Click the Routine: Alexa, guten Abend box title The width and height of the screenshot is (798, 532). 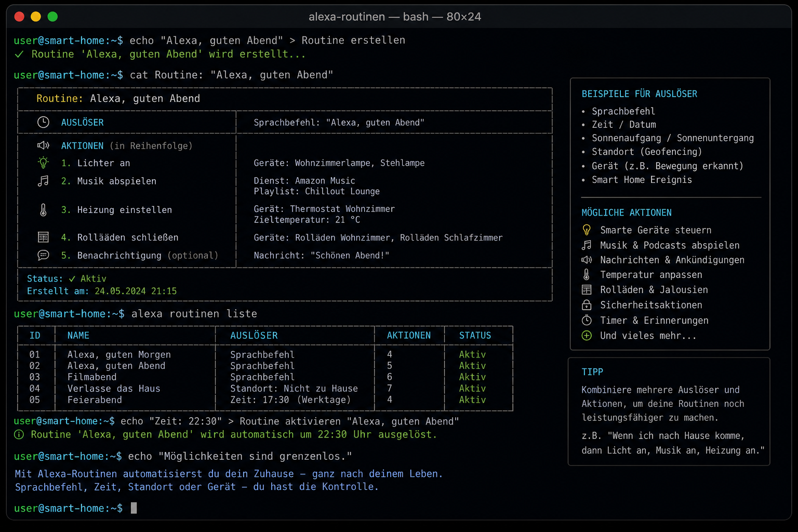click(x=118, y=99)
